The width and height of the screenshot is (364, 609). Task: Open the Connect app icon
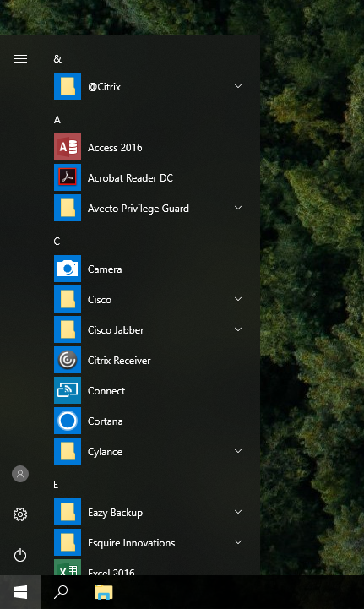(68, 390)
